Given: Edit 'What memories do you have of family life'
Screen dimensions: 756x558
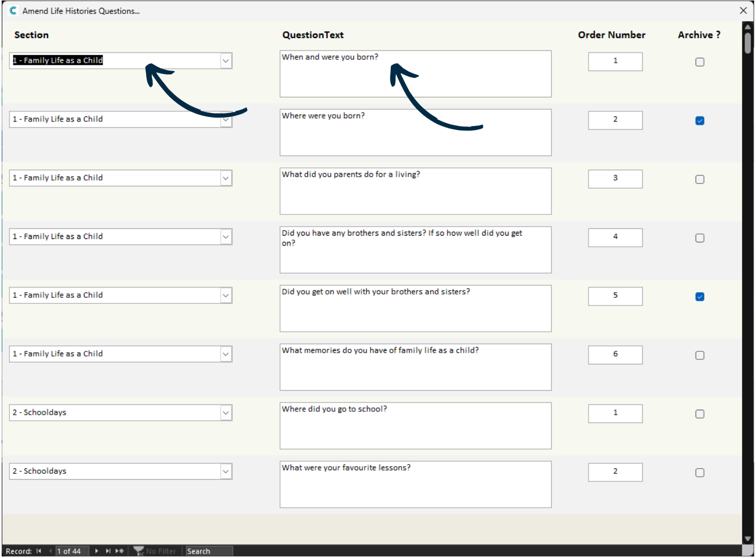Looking at the screenshot, I should pyautogui.click(x=416, y=367).
